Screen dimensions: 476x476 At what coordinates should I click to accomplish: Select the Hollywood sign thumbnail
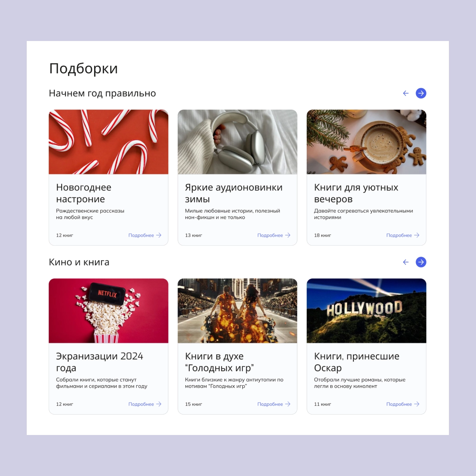367,311
